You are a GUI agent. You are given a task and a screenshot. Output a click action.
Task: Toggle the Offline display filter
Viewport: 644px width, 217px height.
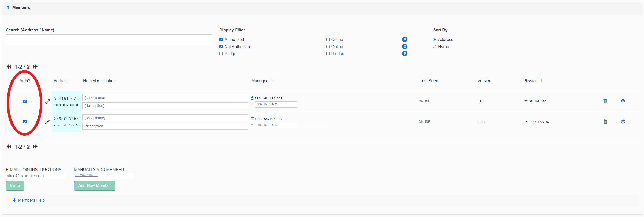(328, 40)
